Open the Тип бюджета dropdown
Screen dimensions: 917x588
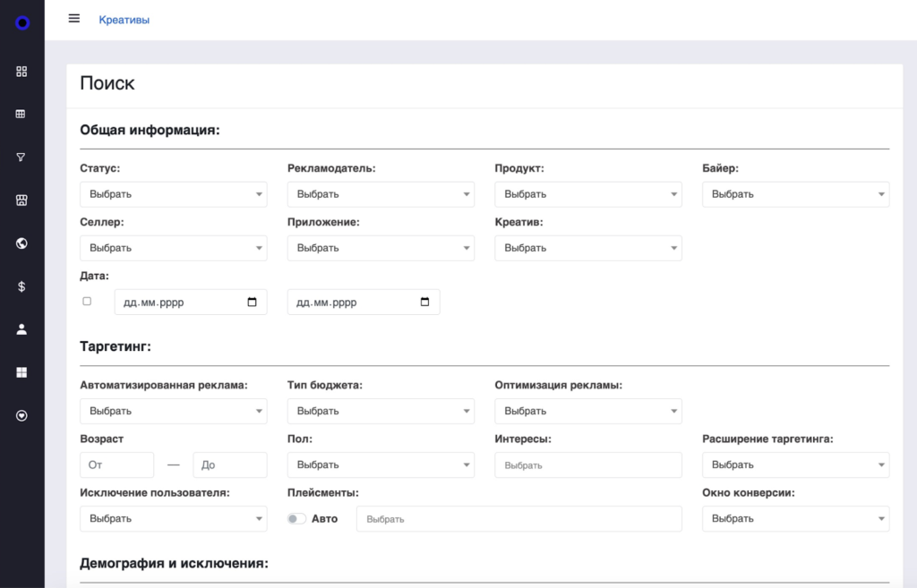pyautogui.click(x=381, y=411)
